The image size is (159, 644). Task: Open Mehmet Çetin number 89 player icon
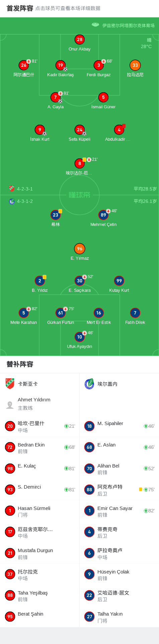click(103, 215)
